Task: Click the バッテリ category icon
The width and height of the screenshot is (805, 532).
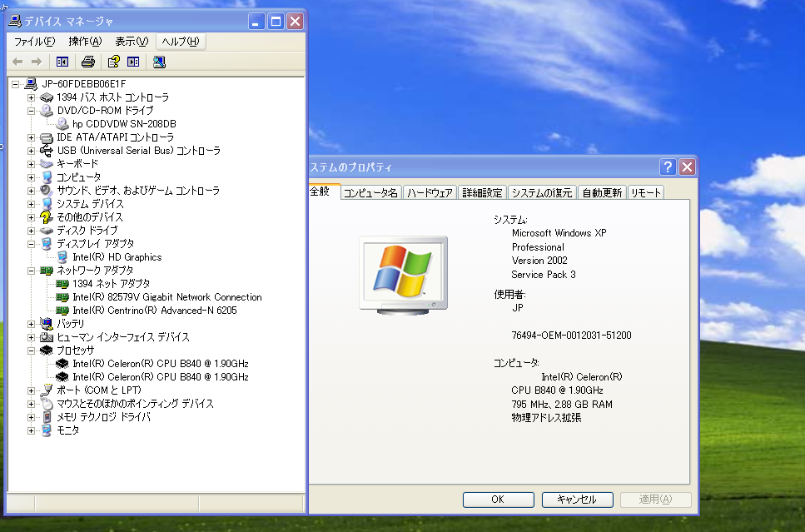Action: tap(47, 324)
